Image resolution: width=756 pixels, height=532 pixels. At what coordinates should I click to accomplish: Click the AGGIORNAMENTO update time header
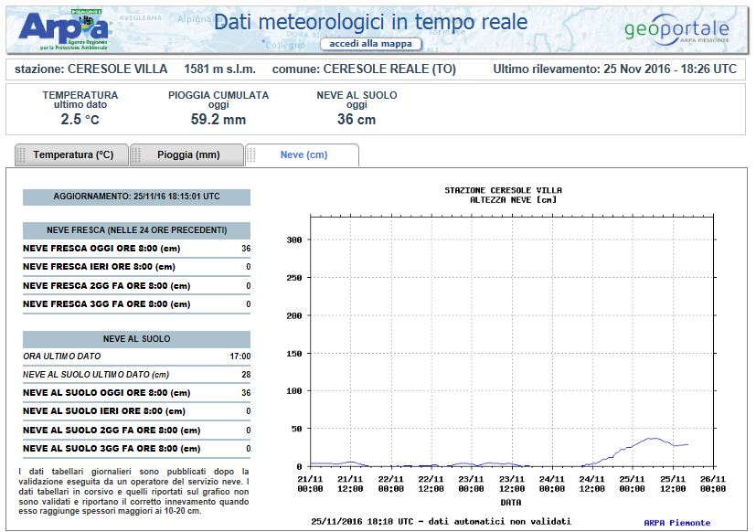[x=136, y=197]
